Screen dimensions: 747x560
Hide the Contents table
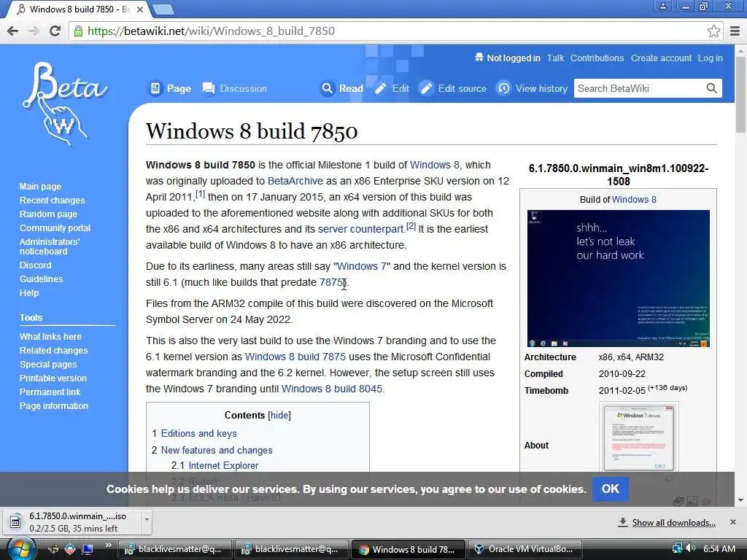pyautogui.click(x=279, y=415)
